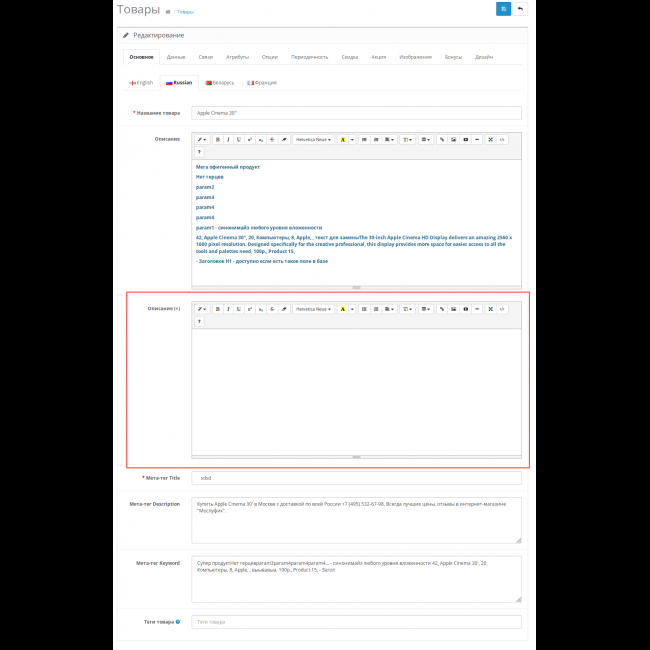Click yellow text color button in first editor
Screen dimensions: 650x650
342,140
